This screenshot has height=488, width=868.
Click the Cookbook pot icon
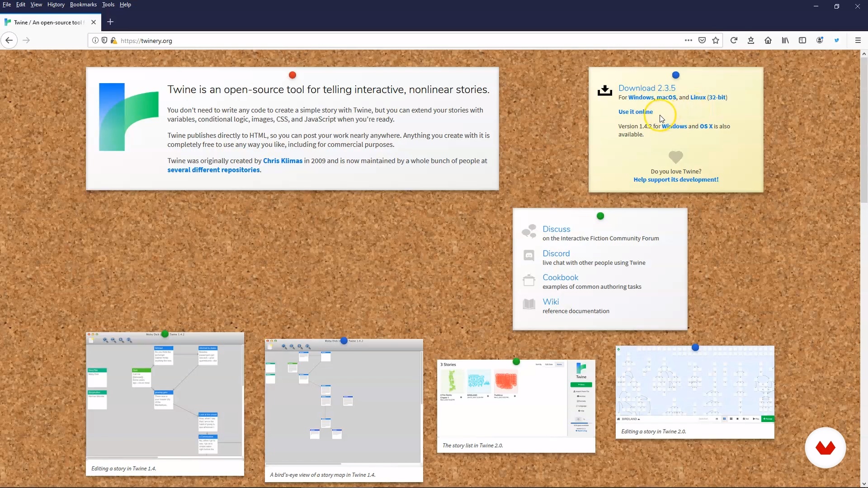(529, 280)
